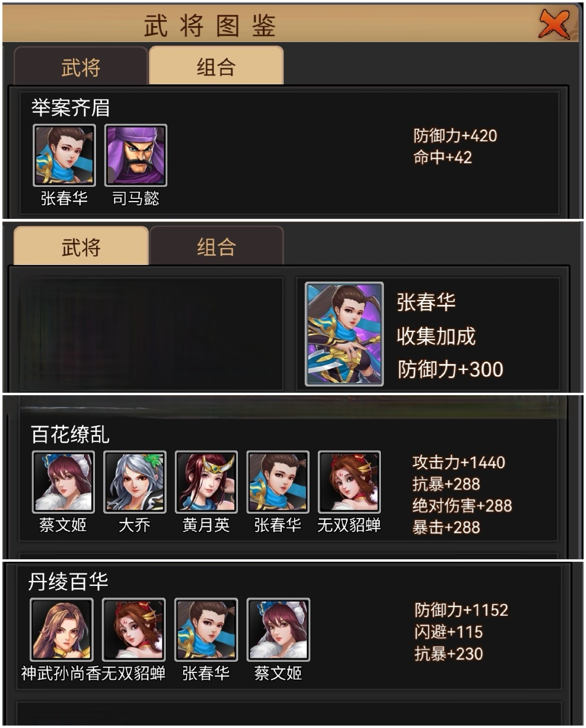Viewport: 586px width, 728px height.
Task: Tap 黄月英 portrait in 百花缭乱 combo
Action: (x=206, y=482)
